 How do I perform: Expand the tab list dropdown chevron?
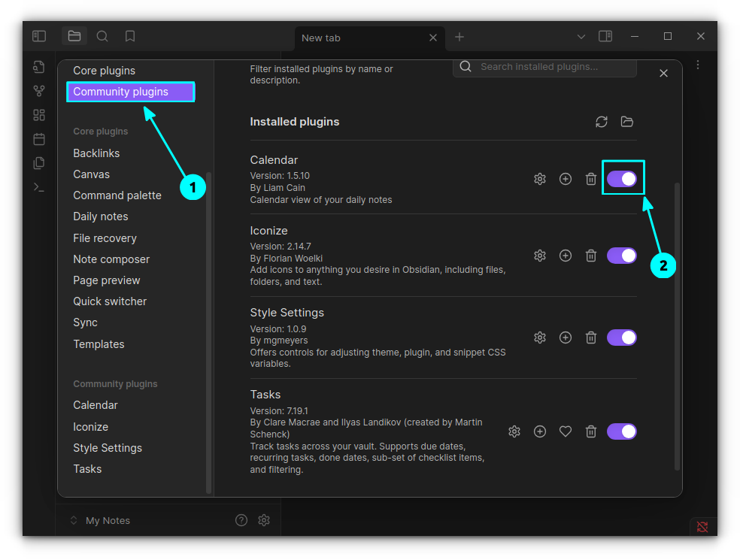[581, 37]
